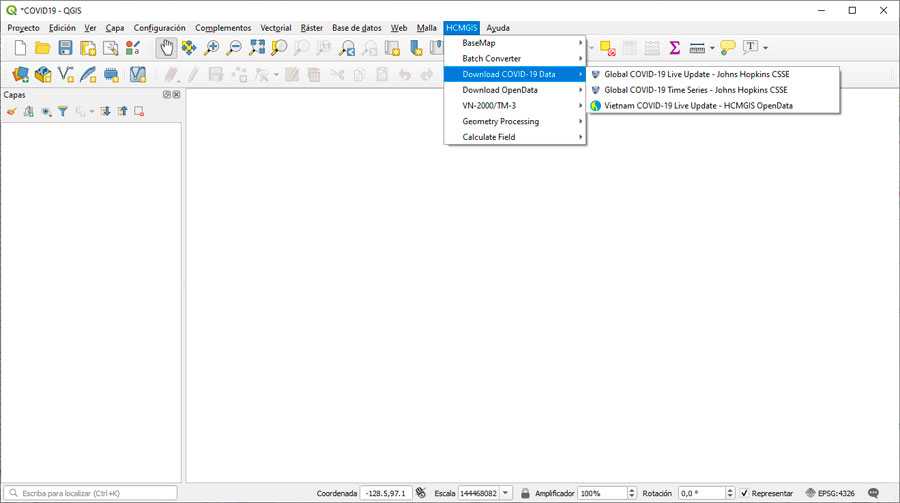Image resolution: width=900 pixels, height=503 pixels.
Task: Expand the Calculate Field submenu
Action: coord(515,137)
